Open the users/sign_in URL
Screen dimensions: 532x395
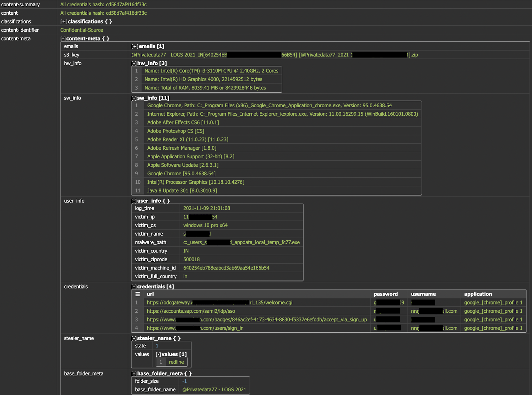click(x=195, y=328)
